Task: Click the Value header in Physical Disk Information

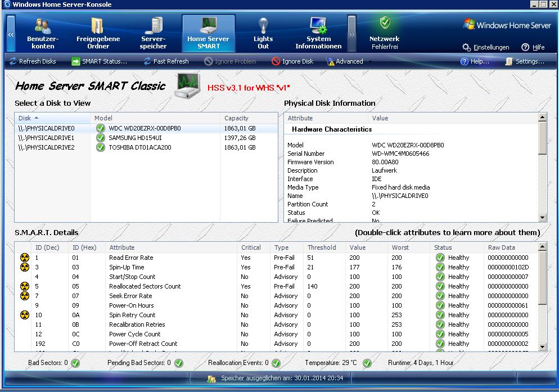Action: tap(453, 118)
